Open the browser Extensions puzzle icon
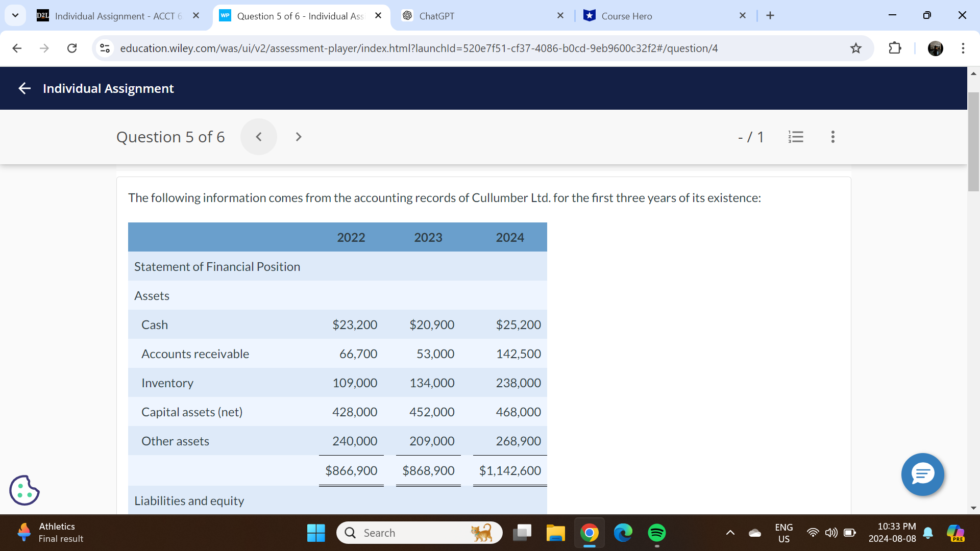980x551 pixels. click(895, 48)
